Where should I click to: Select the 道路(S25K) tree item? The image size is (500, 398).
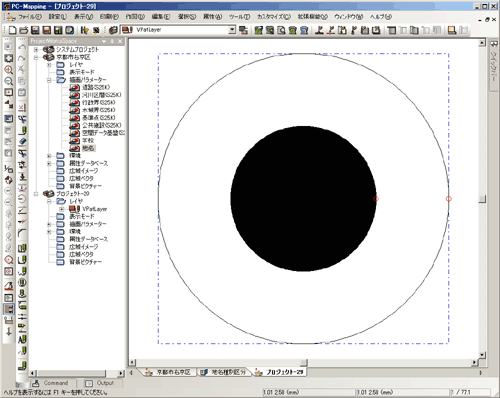pyautogui.click(x=96, y=87)
